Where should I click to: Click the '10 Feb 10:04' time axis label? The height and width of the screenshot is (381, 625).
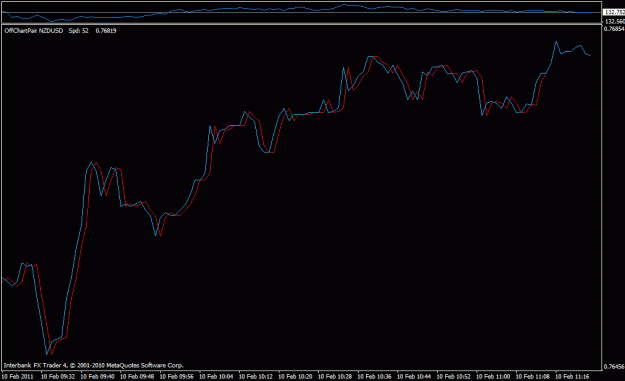[216, 377]
